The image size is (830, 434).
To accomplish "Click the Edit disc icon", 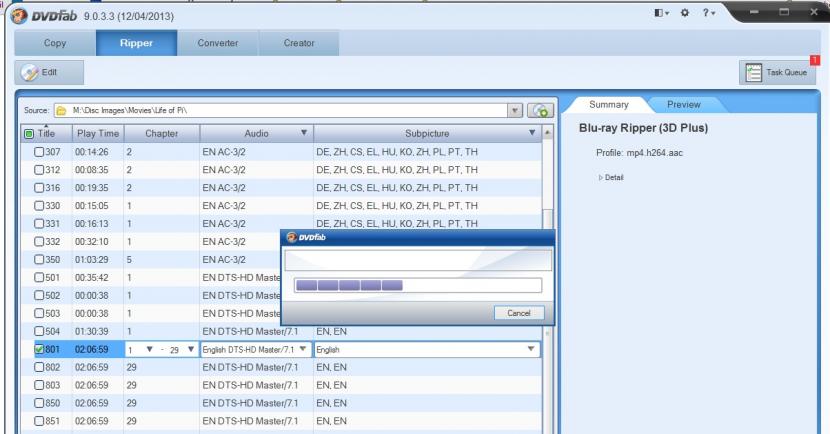I will [x=30, y=73].
